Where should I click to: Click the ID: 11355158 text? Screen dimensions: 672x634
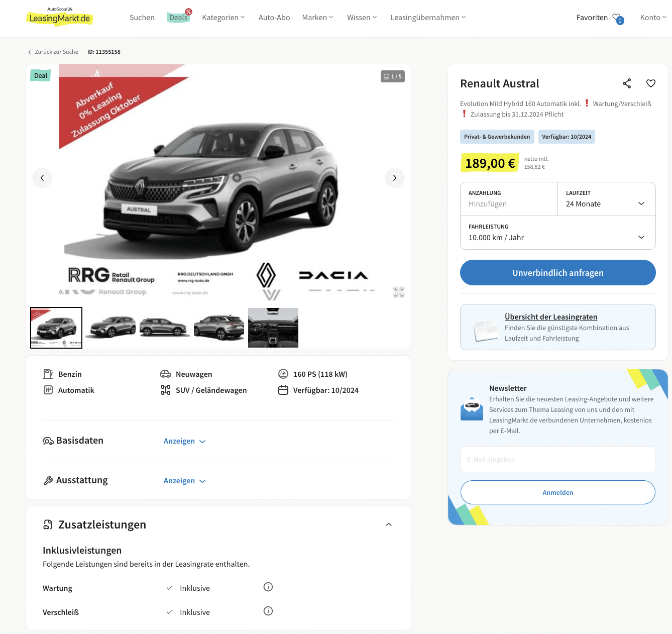click(x=104, y=52)
